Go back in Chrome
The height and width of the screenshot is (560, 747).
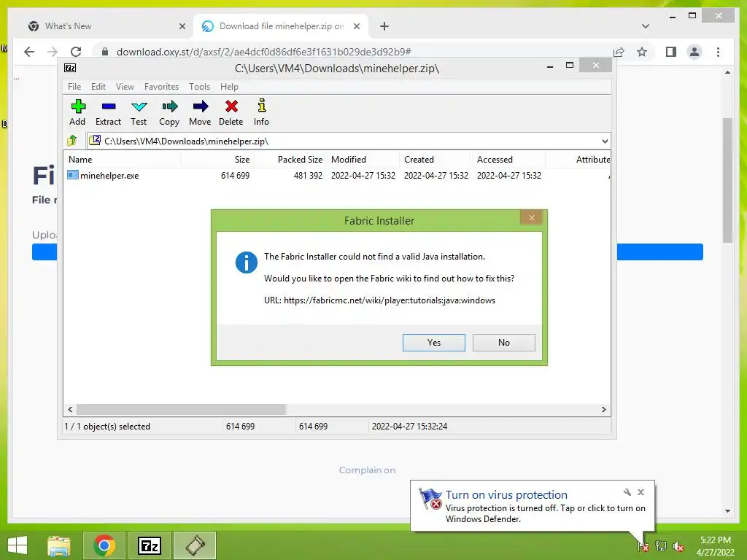[x=29, y=52]
